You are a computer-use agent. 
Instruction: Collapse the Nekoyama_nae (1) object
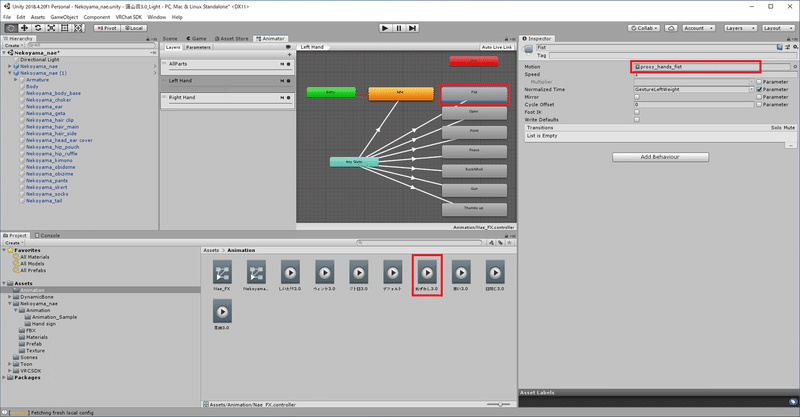[x=10, y=73]
